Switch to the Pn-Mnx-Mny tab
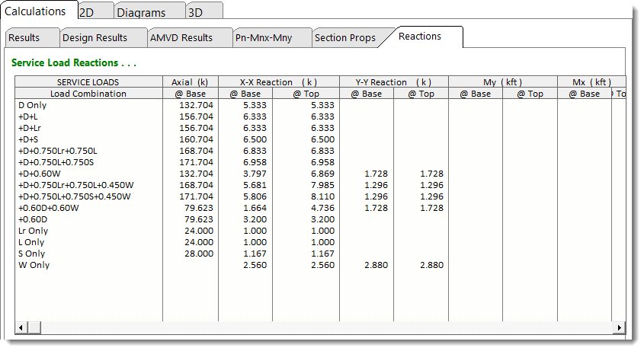The height and width of the screenshot is (351, 644). click(x=264, y=37)
